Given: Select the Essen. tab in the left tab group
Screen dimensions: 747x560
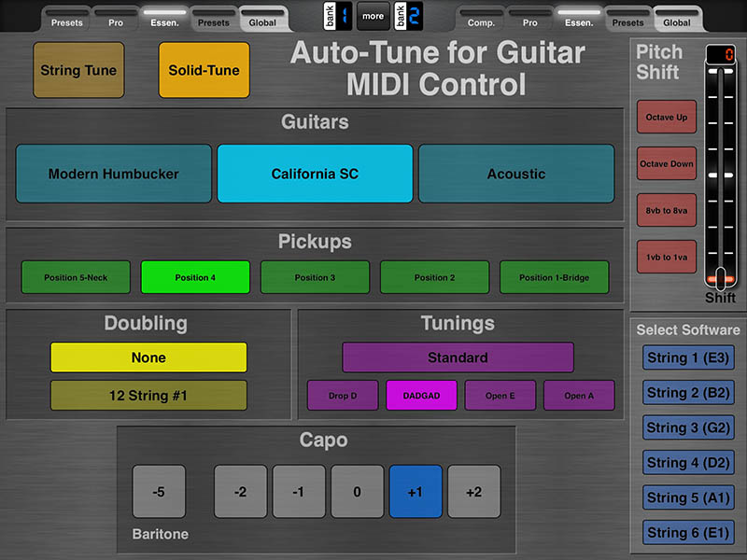Looking at the screenshot, I should pyautogui.click(x=165, y=19).
